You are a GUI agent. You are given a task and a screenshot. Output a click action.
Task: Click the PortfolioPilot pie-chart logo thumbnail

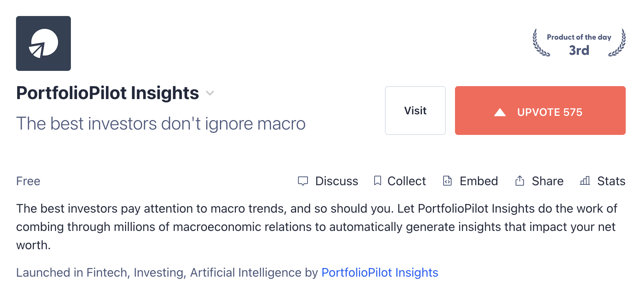tap(43, 43)
